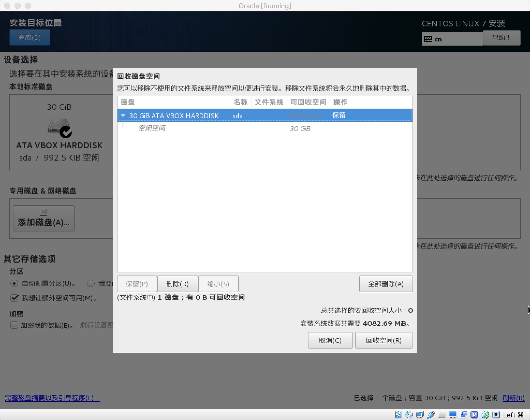The height and width of the screenshot is (420, 530).
Task: Click VirtualBox USB devices status icon
Action: click(x=431, y=415)
